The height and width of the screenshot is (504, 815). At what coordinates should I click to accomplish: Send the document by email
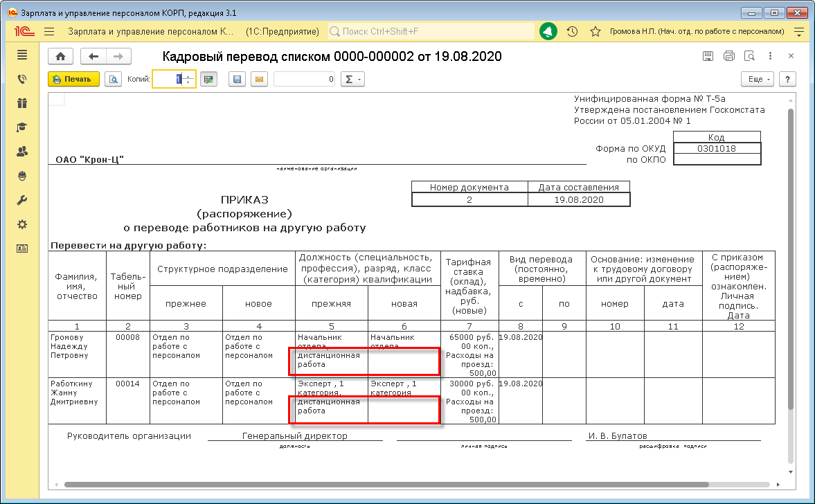pos(259,80)
